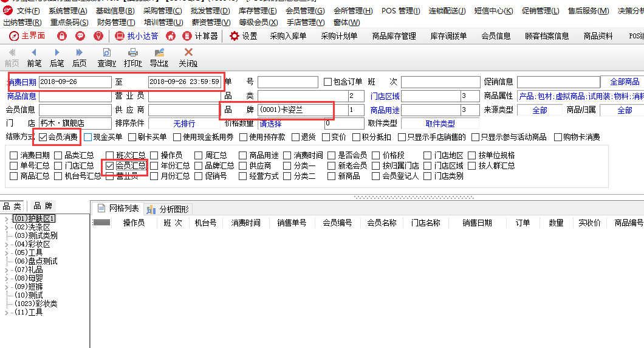Open the 文件(F) menu
644x348 pixels.
coord(29,11)
